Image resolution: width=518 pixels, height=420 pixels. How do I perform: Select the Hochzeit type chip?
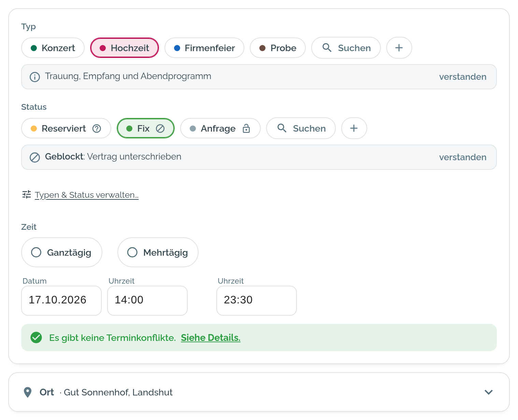click(x=125, y=48)
